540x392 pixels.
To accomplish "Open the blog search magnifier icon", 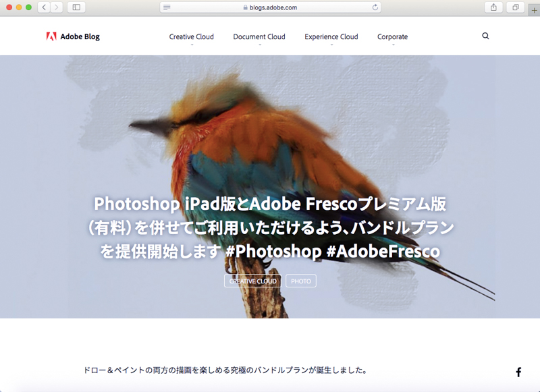I will (485, 36).
